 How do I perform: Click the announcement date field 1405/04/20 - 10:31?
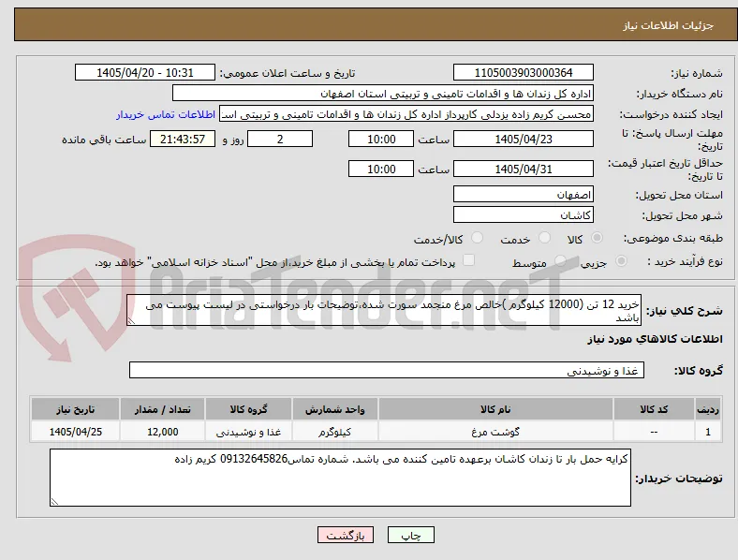point(145,73)
